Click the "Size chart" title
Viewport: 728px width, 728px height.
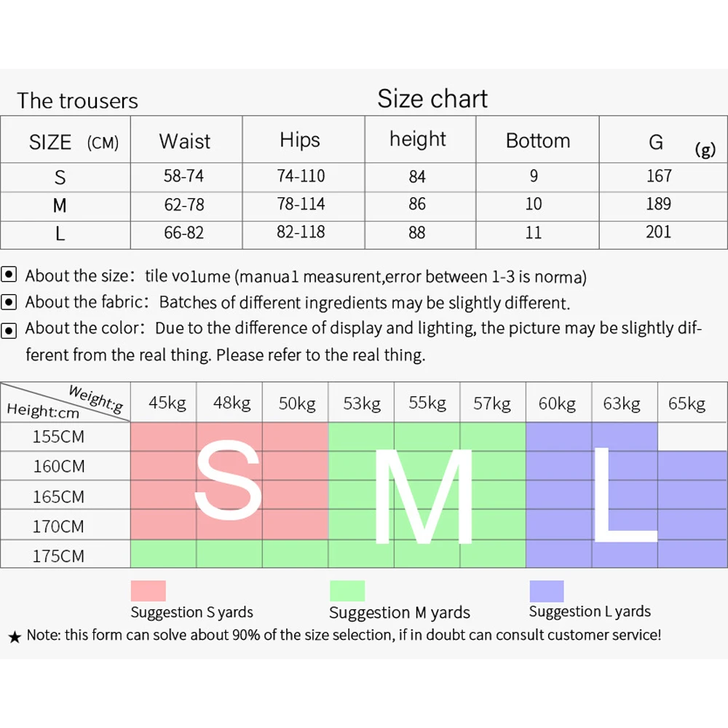coord(432,99)
